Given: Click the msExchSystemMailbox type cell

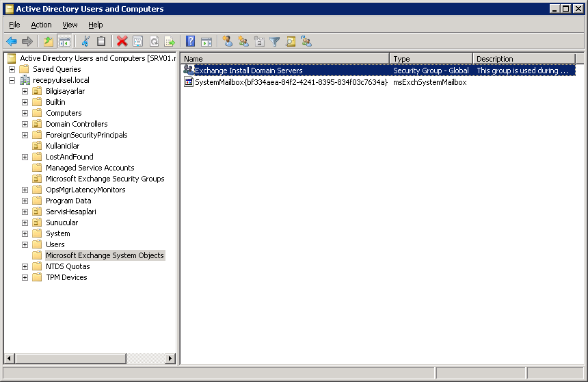Looking at the screenshot, I should (x=430, y=82).
